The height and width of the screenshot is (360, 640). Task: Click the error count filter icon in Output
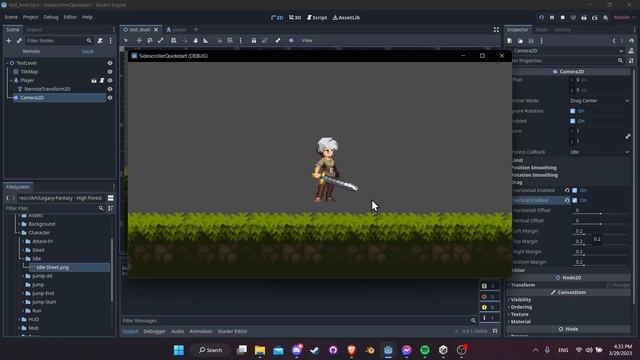click(484, 297)
